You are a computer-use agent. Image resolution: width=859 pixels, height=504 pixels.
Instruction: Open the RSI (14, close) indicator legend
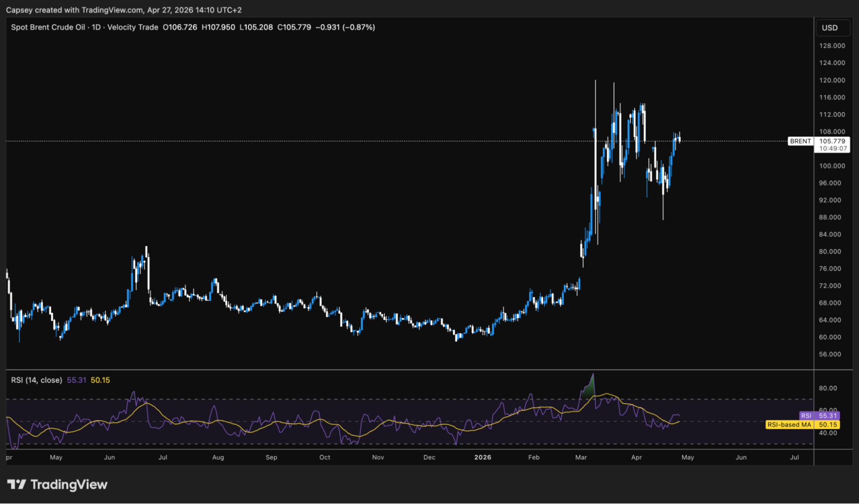click(37, 380)
